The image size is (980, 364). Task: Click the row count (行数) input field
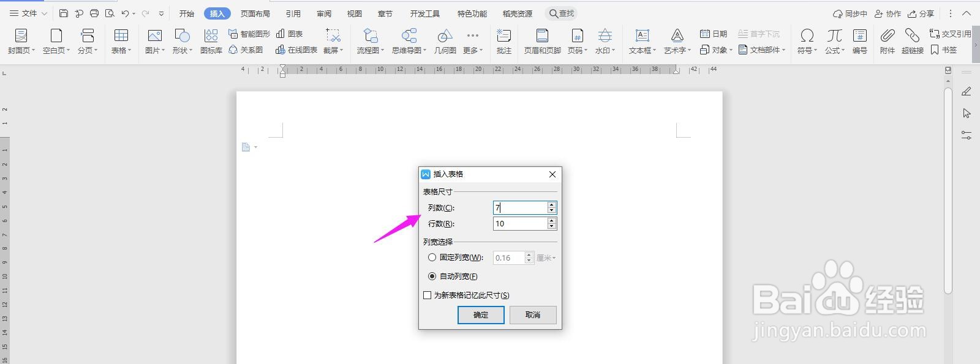tap(520, 224)
